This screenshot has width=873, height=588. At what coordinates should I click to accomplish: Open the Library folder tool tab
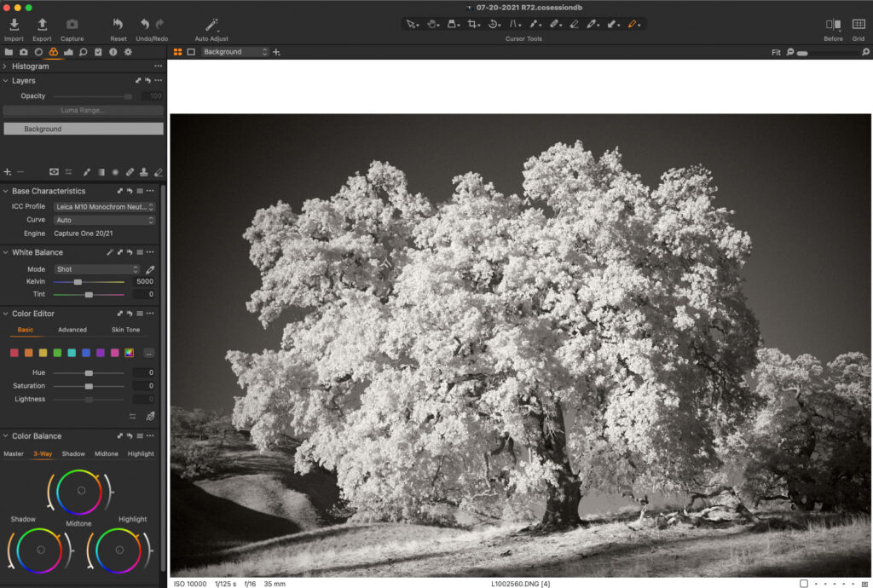click(9, 52)
